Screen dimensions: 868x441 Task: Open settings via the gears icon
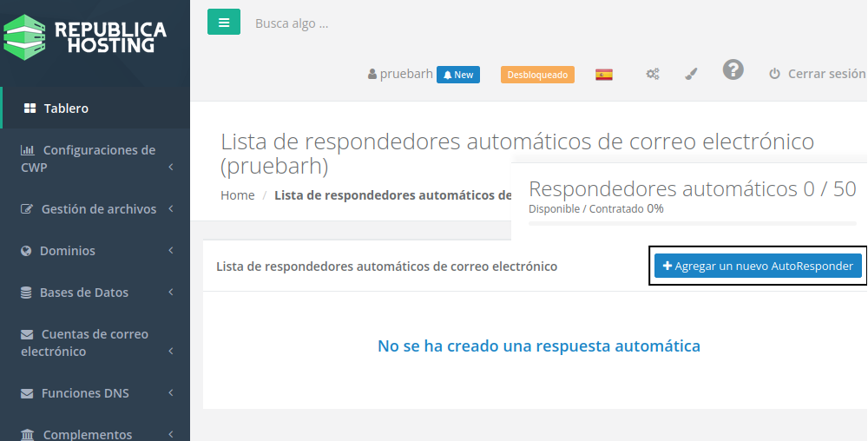653,75
